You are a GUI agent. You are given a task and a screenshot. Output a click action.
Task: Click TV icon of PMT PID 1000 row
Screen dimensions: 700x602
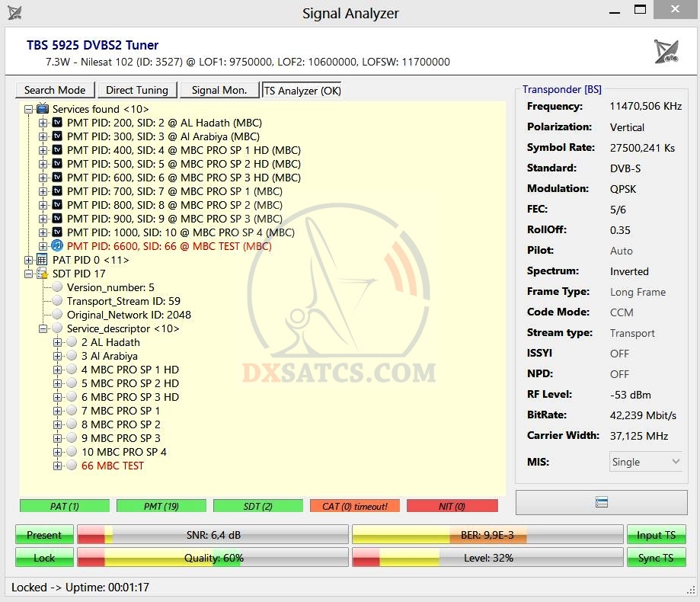click(x=57, y=232)
